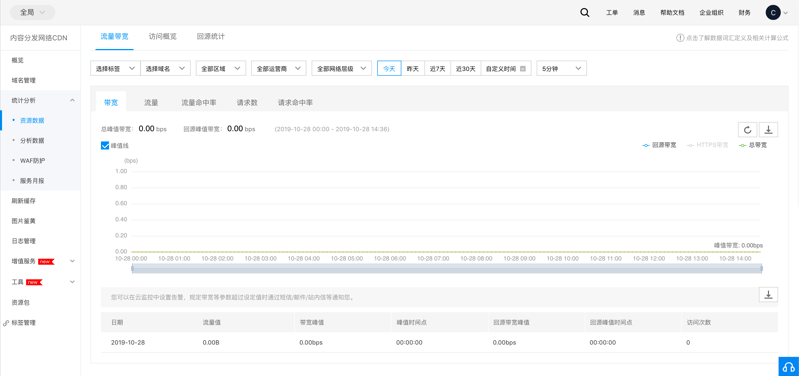Click the 2019-10-28 date cell
The image size is (800, 376).
pos(128,342)
